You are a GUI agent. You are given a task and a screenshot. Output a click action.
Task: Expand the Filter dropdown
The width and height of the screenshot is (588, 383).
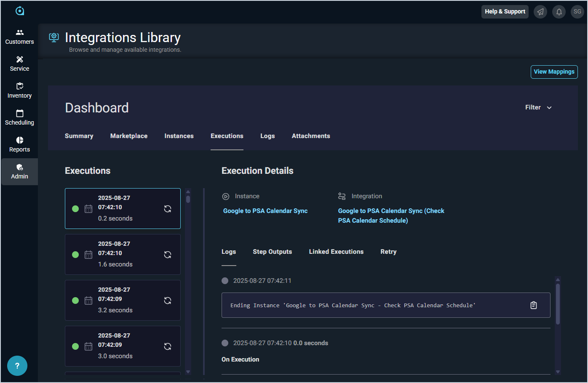click(538, 108)
